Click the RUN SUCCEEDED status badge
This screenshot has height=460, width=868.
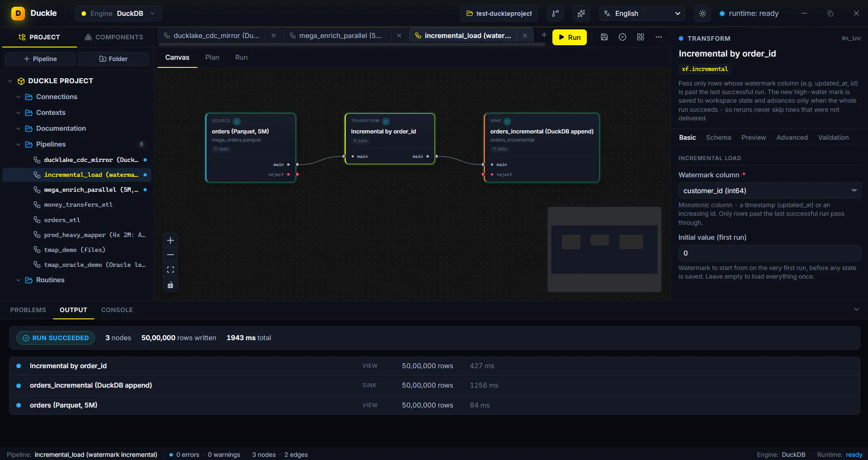click(56, 338)
